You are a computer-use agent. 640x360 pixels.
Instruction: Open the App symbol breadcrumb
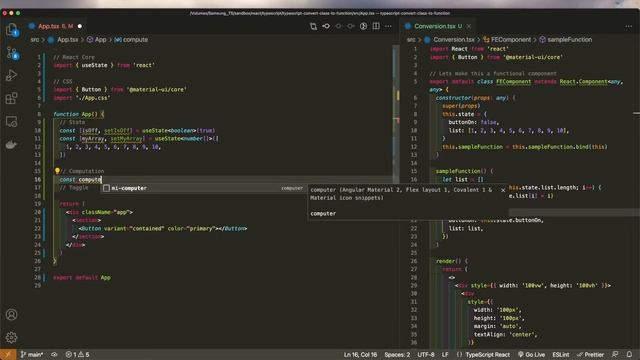click(x=97, y=40)
